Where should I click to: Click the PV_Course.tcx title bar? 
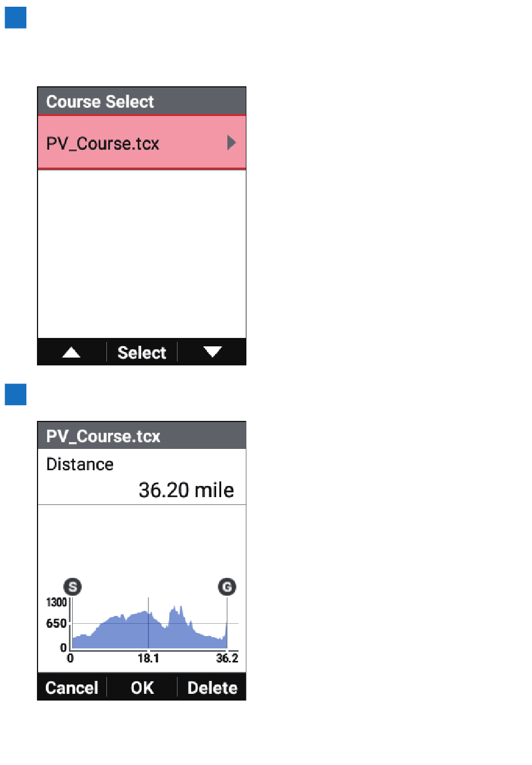pos(142,436)
